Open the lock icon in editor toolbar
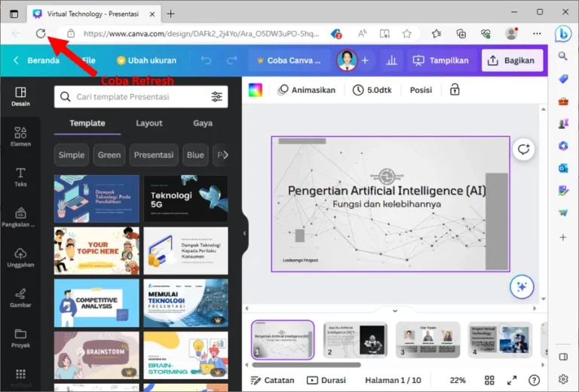 [455, 90]
